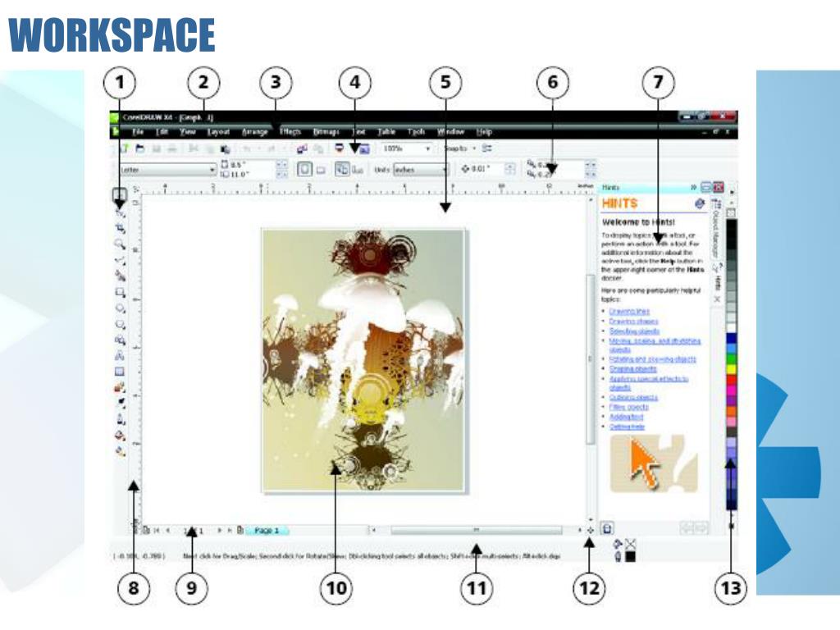Click the Paste icon in standard toolbar
840x630 pixels.
click(x=226, y=149)
